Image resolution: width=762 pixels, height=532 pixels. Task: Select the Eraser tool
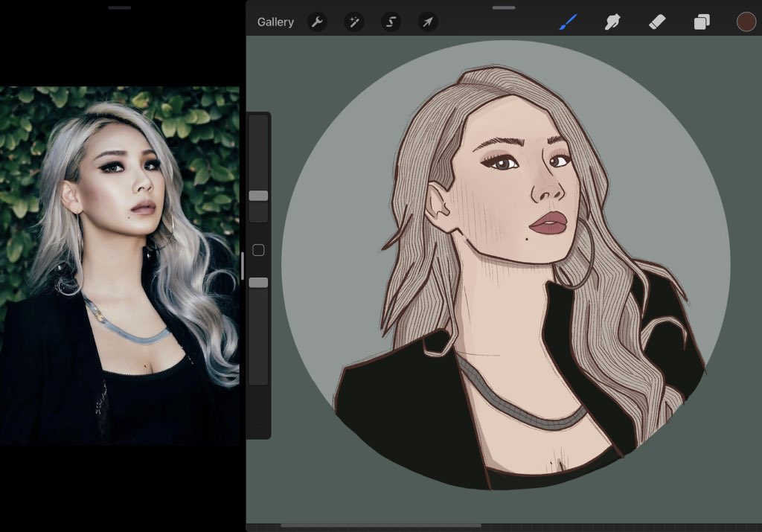pos(657,22)
